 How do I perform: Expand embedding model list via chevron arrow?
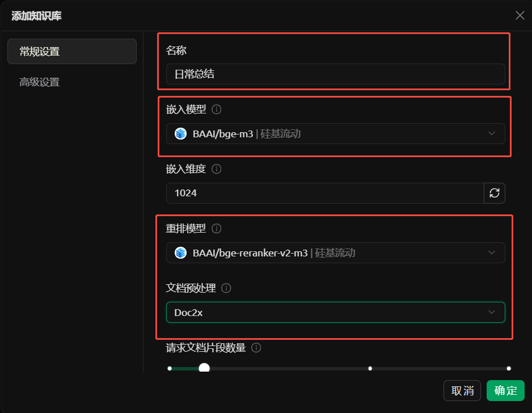(x=492, y=133)
